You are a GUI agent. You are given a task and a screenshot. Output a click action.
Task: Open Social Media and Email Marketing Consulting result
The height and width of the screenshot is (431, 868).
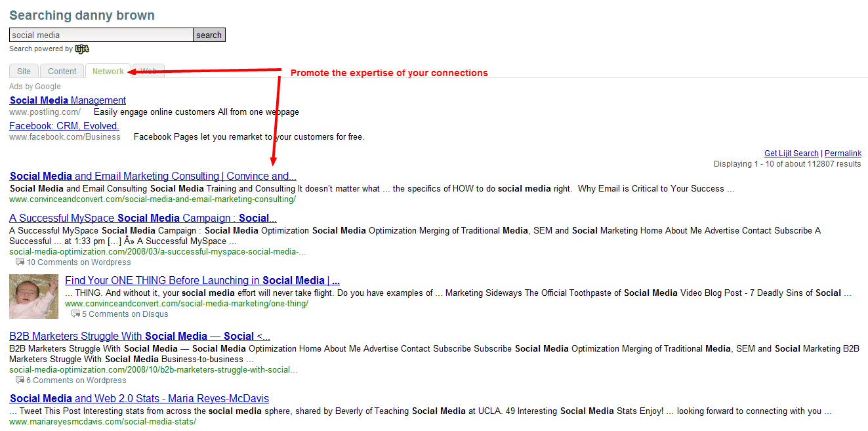pos(153,176)
